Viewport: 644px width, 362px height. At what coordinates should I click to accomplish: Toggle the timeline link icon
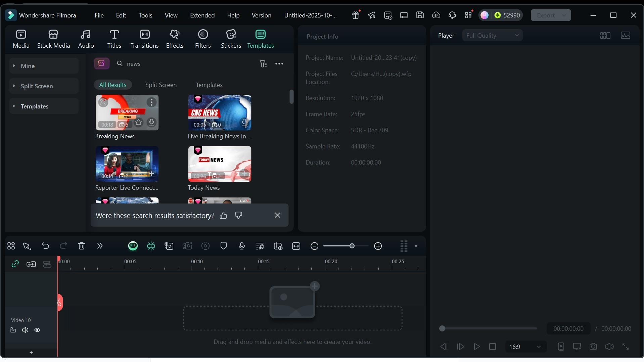pyautogui.click(x=15, y=264)
